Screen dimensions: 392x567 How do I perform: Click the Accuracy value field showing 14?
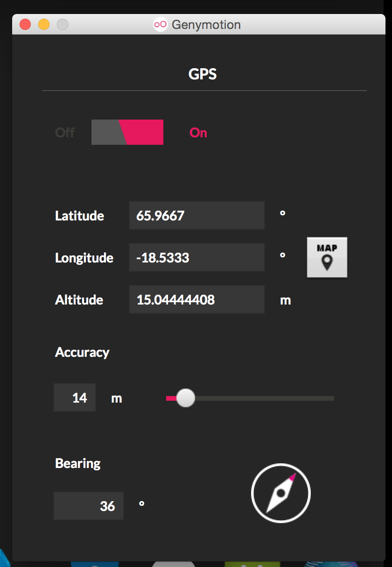coord(75,397)
